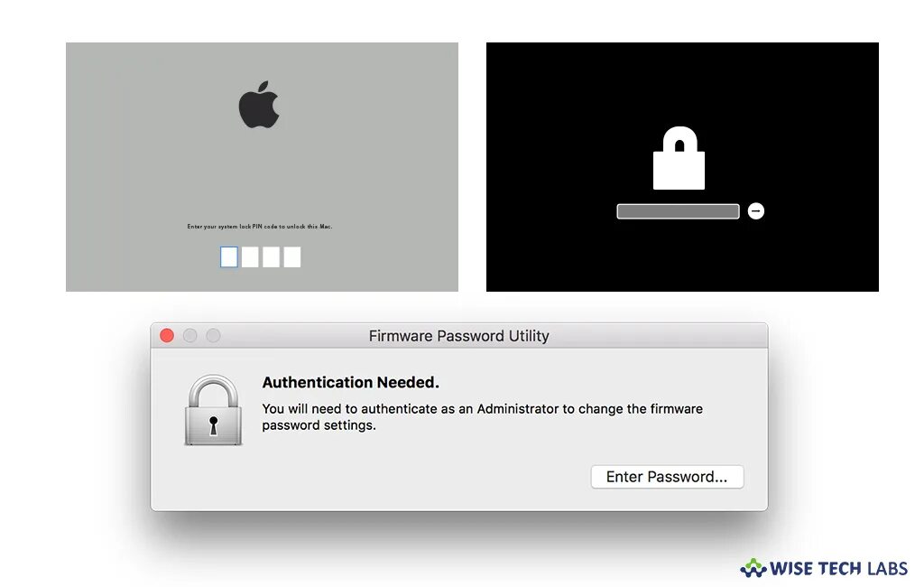Click the Enter Password... button
924x587 pixels.
point(667,477)
